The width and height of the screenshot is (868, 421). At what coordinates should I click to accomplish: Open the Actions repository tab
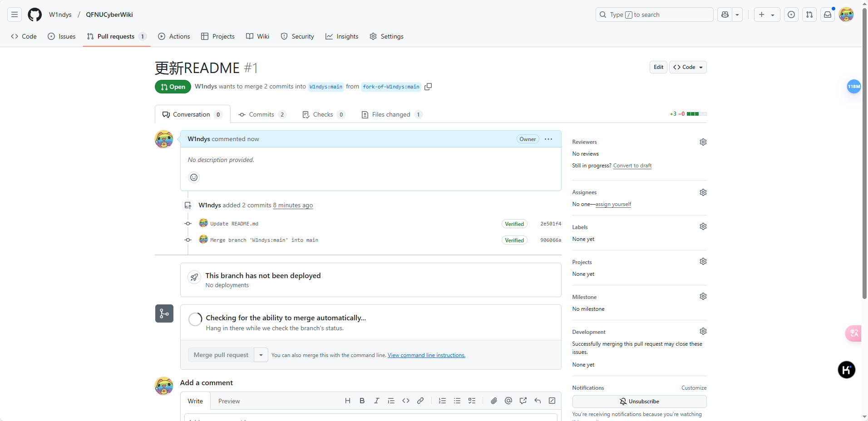coord(174,36)
